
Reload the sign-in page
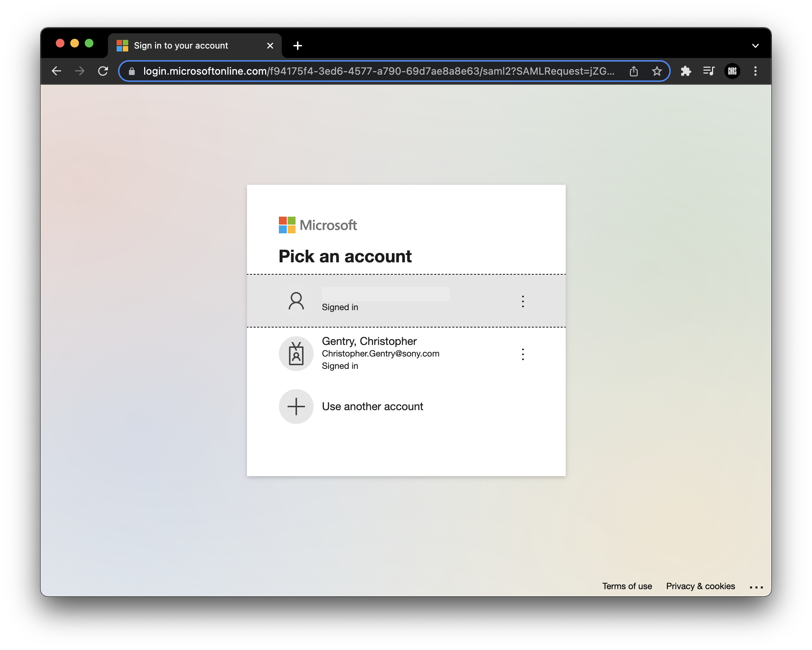(103, 71)
